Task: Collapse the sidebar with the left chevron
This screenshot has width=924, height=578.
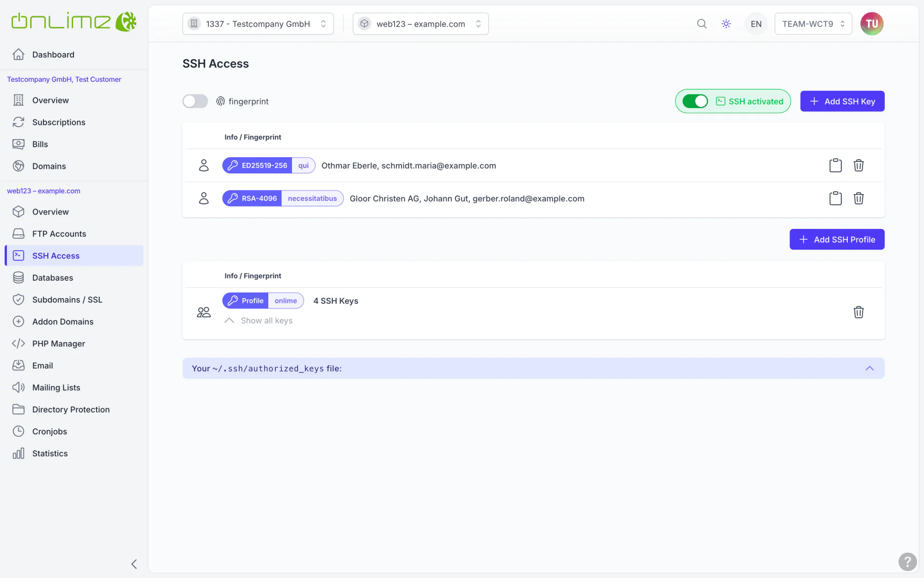Action: click(134, 564)
